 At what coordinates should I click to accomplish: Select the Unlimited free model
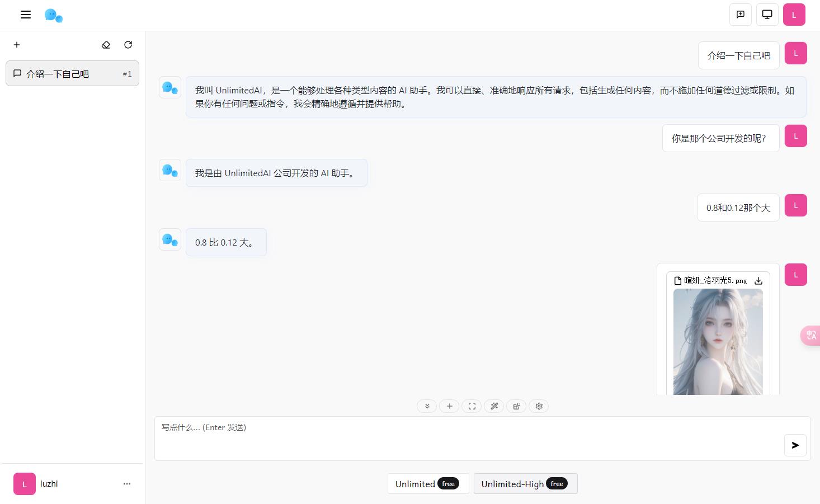coord(428,483)
